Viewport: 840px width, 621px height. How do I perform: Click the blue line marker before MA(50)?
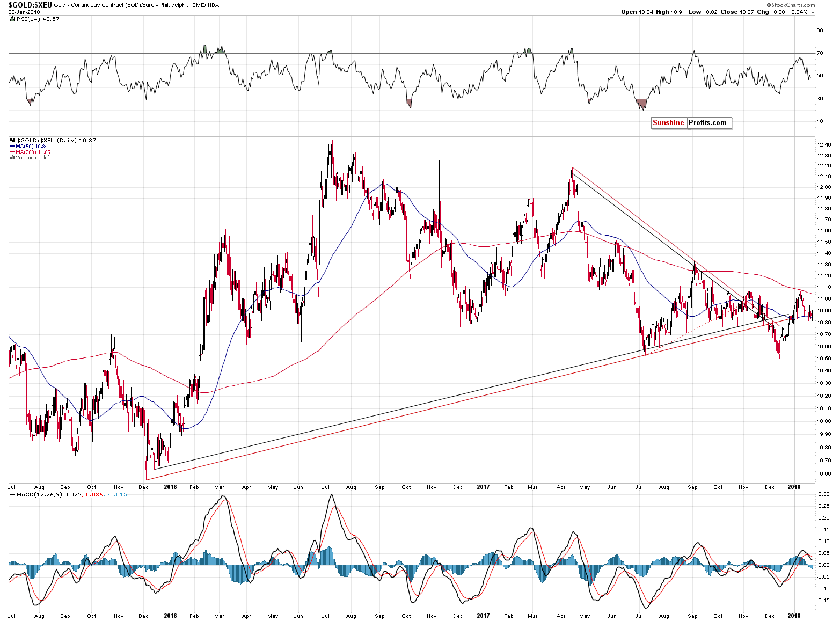click(x=12, y=147)
